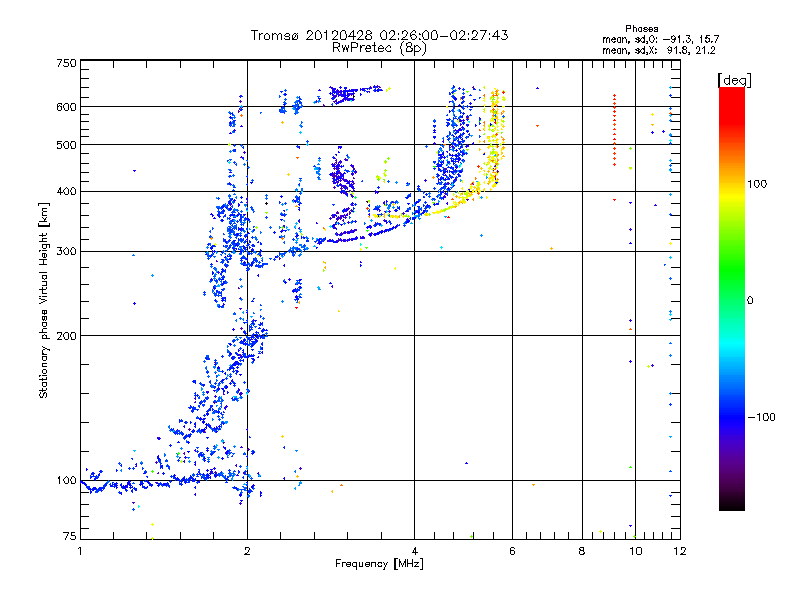Click the y-axis tick label "750"
This screenshot has width=800, height=600.
click(x=66, y=63)
